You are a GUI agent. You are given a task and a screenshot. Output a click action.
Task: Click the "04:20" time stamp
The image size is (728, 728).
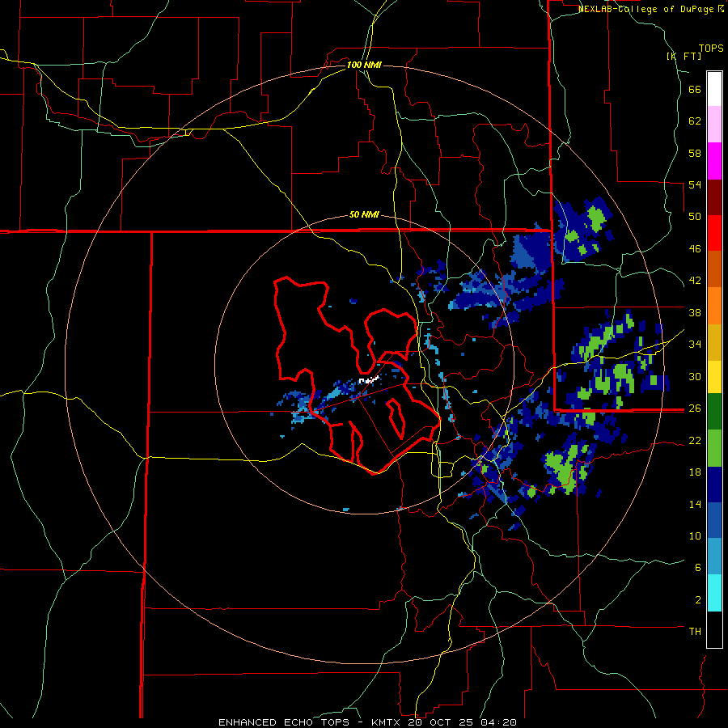(x=498, y=722)
